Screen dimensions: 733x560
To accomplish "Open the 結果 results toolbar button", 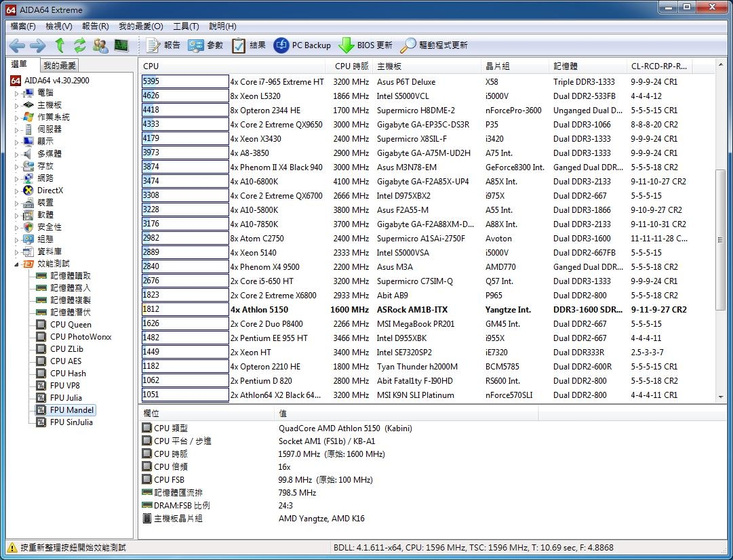I will [x=249, y=45].
